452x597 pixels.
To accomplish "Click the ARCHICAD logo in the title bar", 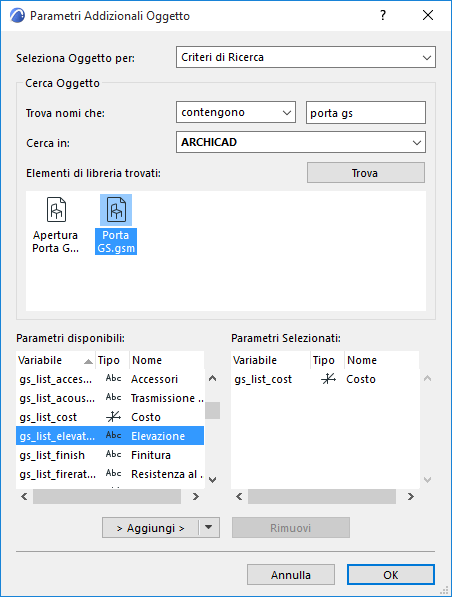I will 17,16.
